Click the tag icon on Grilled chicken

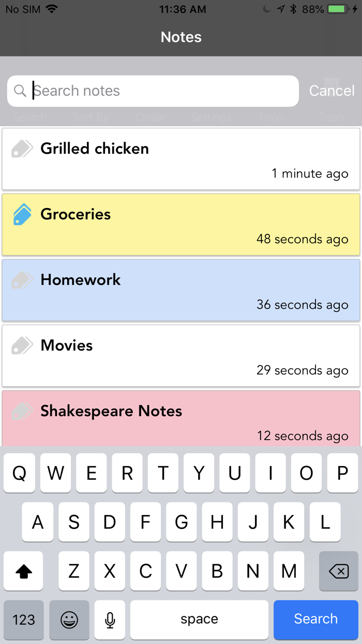pyautogui.click(x=22, y=148)
